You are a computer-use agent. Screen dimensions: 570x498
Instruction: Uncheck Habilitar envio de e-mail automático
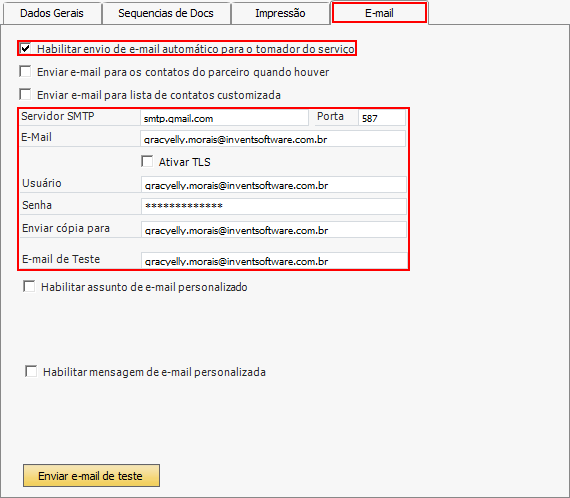click(x=25, y=48)
